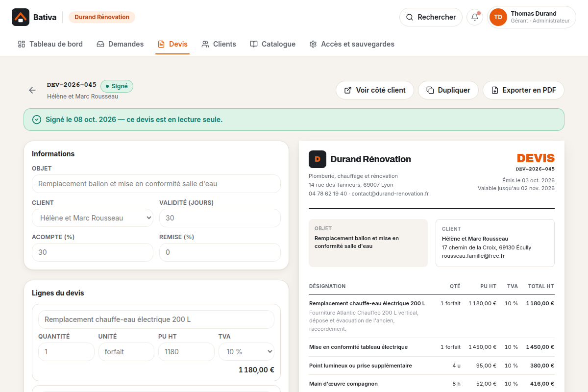Export the quote with Exporter en PDF
This screenshot has height=392, width=588.
tap(523, 90)
